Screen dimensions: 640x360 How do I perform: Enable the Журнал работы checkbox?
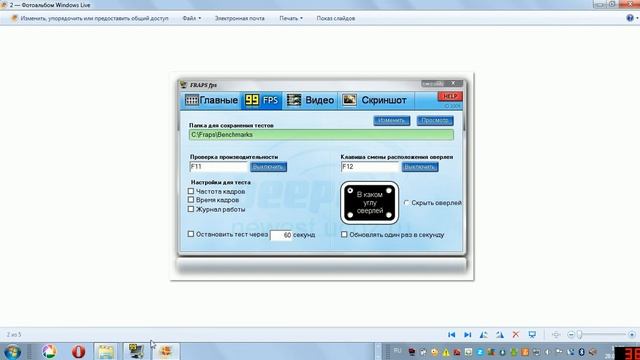[191, 209]
